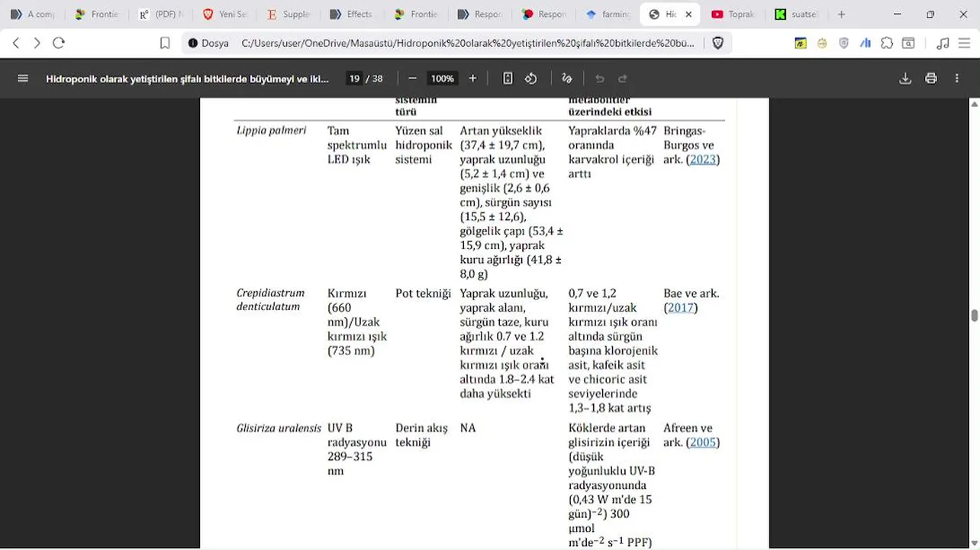Image resolution: width=980 pixels, height=550 pixels.
Task: Open the 2017 Bae ve ark. reference link
Action: (x=680, y=308)
